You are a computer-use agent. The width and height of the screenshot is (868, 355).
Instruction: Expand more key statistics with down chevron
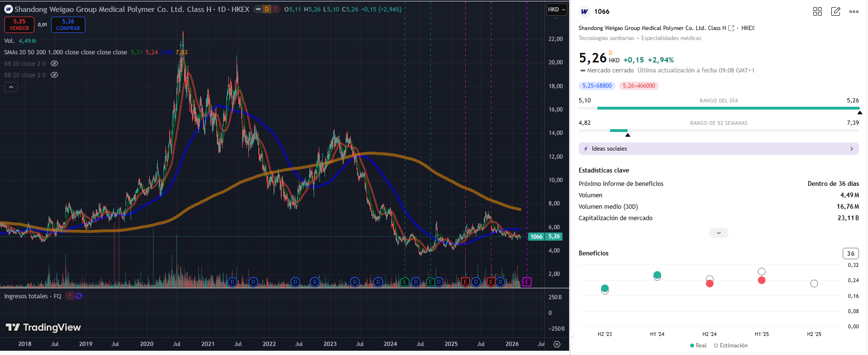(x=719, y=233)
